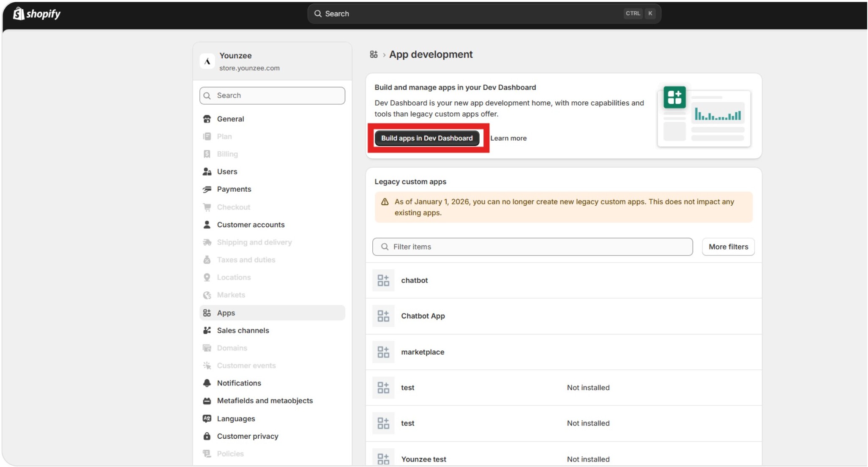Image resolution: width=868 pixels, height=467 pixels.
Task: Focus the settings sidebar Search field
Action: tap(272, 95)
